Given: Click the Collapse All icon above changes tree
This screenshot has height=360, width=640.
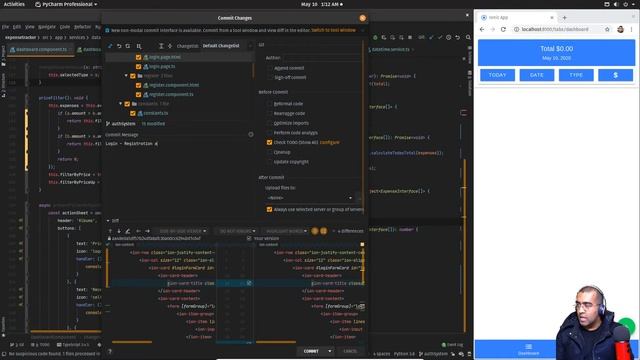Looking at the screenshot, I should 170,46.
